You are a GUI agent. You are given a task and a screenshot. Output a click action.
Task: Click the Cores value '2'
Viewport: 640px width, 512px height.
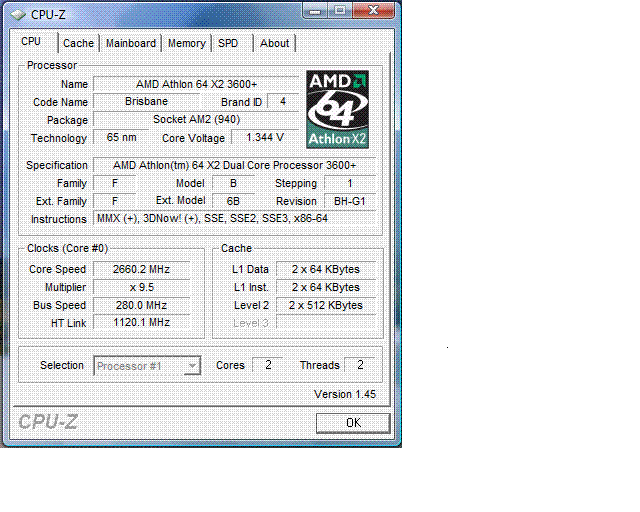[x=268, y=365]
